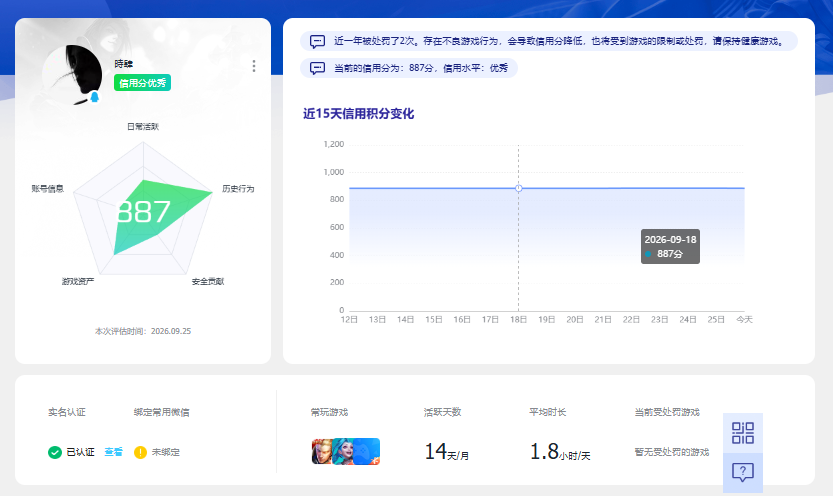Open the three-dot menu on profile card
Screen dimensions: 833x496
coord(254,66)
